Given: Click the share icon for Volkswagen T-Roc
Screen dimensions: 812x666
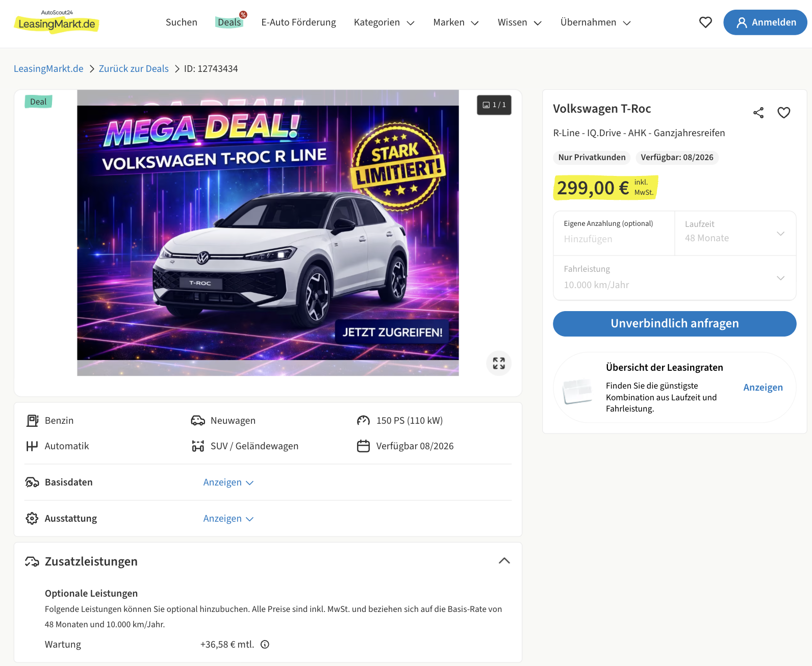Looking at the screenshot, I should [x=758, y=113].
